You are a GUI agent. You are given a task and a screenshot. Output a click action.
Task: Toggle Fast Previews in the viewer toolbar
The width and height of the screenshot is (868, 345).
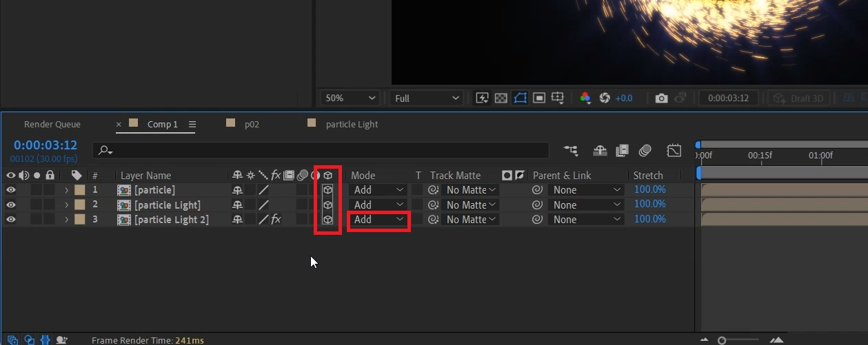pyautogui.click(x=483, y=98)
